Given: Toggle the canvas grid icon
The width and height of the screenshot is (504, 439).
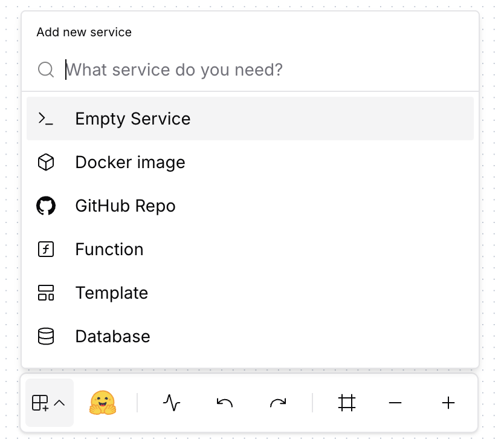Looking at the screenshot, I should coord(346,402).
